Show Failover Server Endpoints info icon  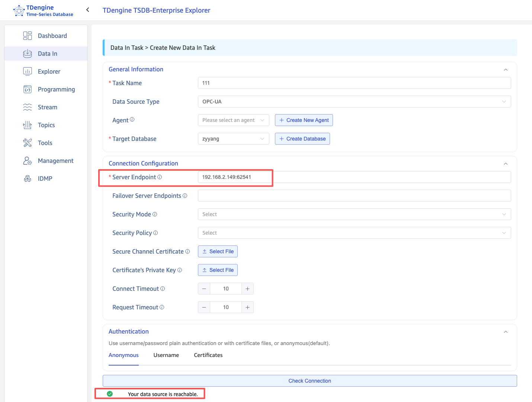tap(185, 196)
